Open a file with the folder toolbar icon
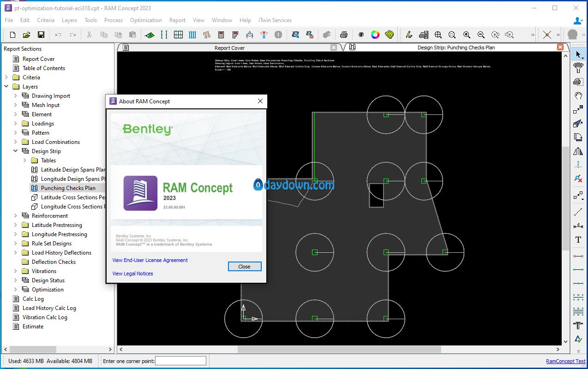Screen dimensions: 588x369 coord(27,35)
